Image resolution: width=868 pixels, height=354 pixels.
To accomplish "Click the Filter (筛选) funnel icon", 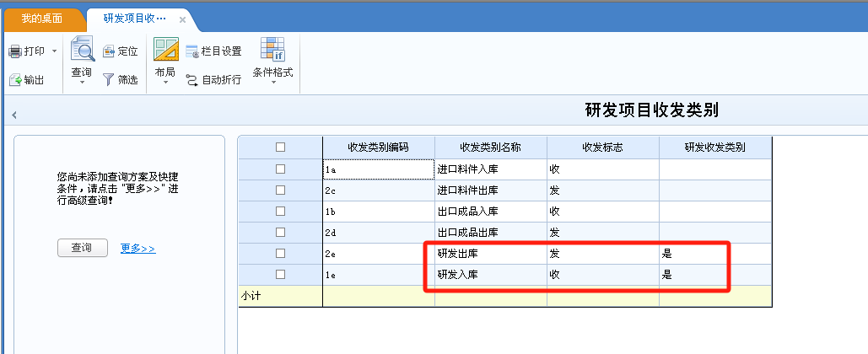I will coord(109,79).
